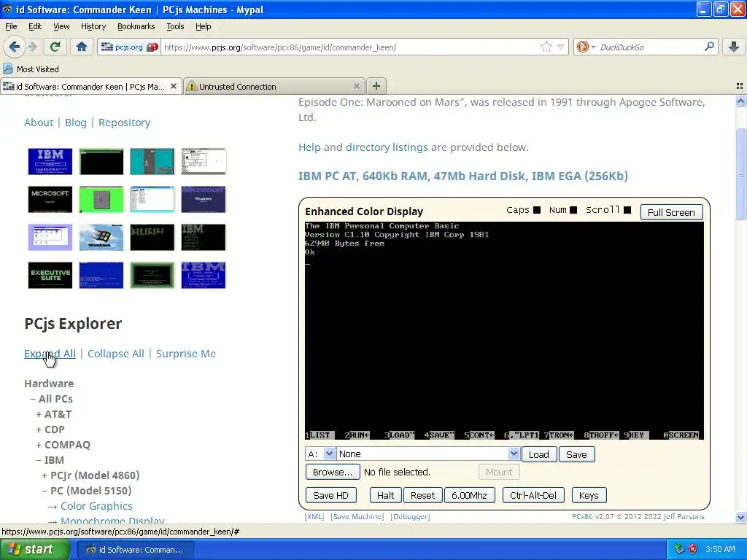Image resolution: width=747 pixels, height=560 pixels.
Task: Switch to the Untrusted Connection tab
Action: [274, 86]
